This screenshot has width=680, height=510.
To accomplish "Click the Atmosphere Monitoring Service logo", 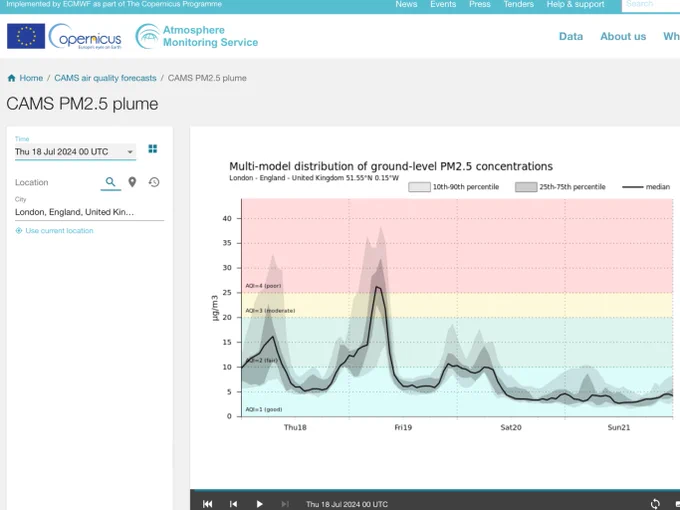I will click(x=197, y=36).
